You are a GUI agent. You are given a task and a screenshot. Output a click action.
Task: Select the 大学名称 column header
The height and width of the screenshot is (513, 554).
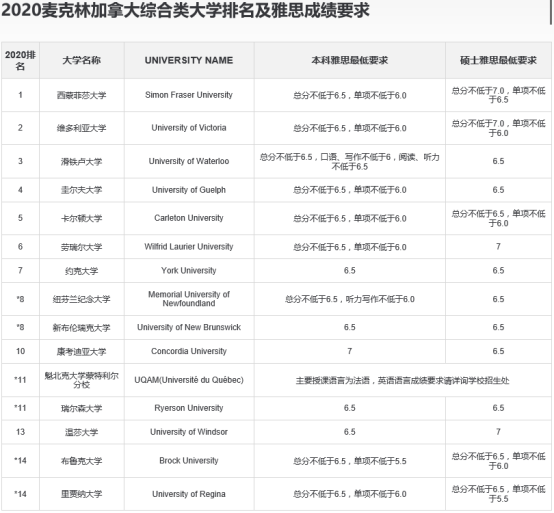pyautogui.click(x=82, y=60)
